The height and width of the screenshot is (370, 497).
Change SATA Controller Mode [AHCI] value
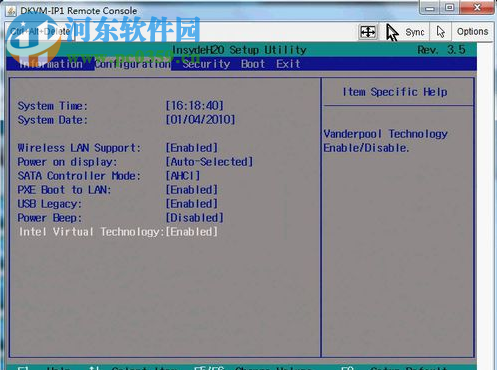[183, 176]
